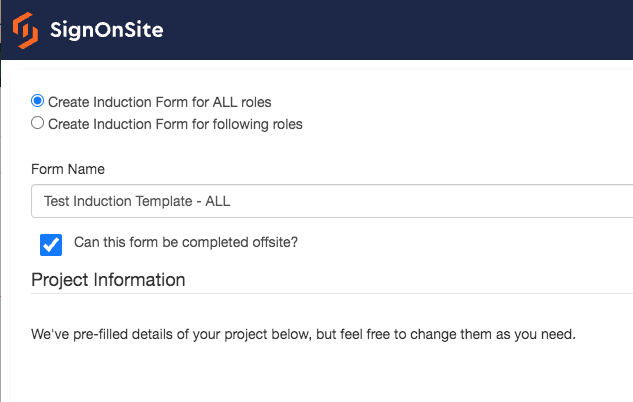Select Create Induction Form for following roles
This screenshot has width=633, height=402.
[x=38, y=123]
